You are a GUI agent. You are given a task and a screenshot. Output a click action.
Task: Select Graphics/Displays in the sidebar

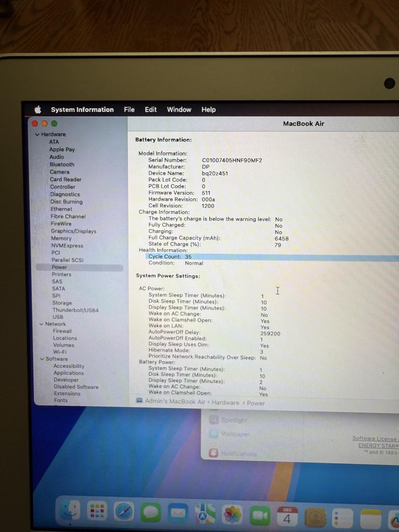[73, 231]
